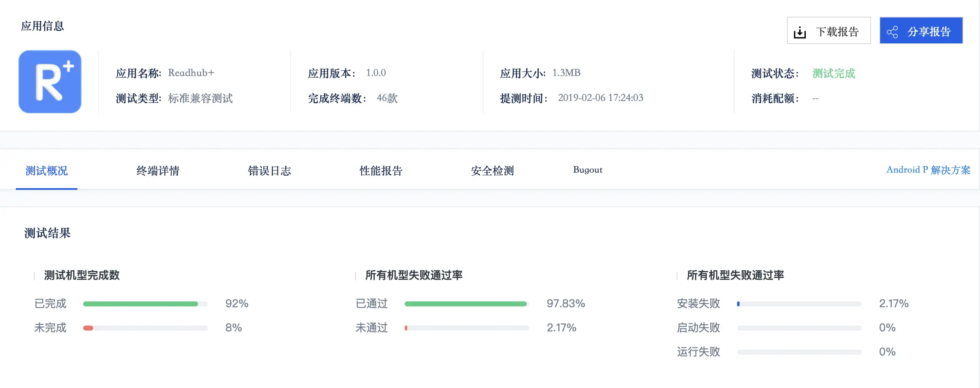980x388 pixels.
Task: Download the report via 下载报告 label
Action: pos(837,32)
